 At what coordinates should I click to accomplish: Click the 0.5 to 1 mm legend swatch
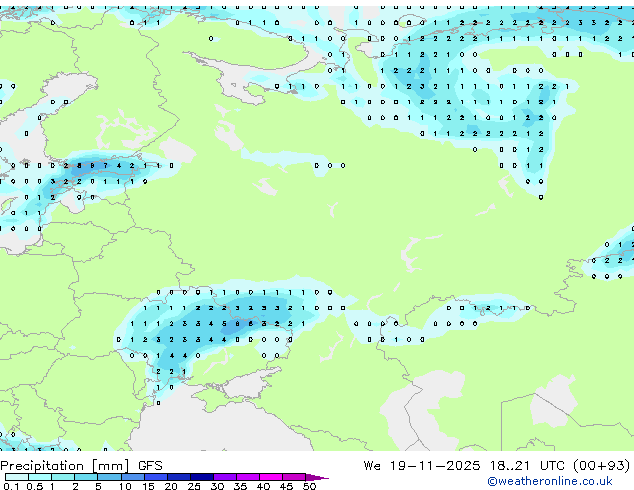click(40, 477)
